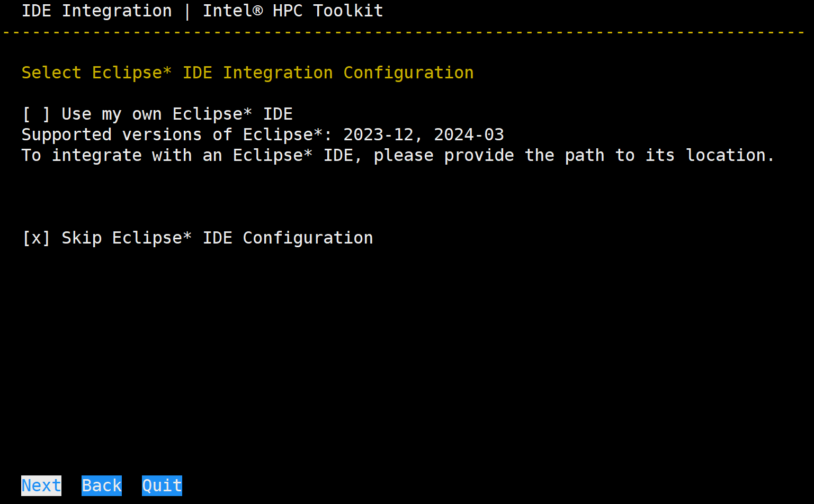Click the 2023-12 version text
Screen dimensions: 814x504
[379, 134]
